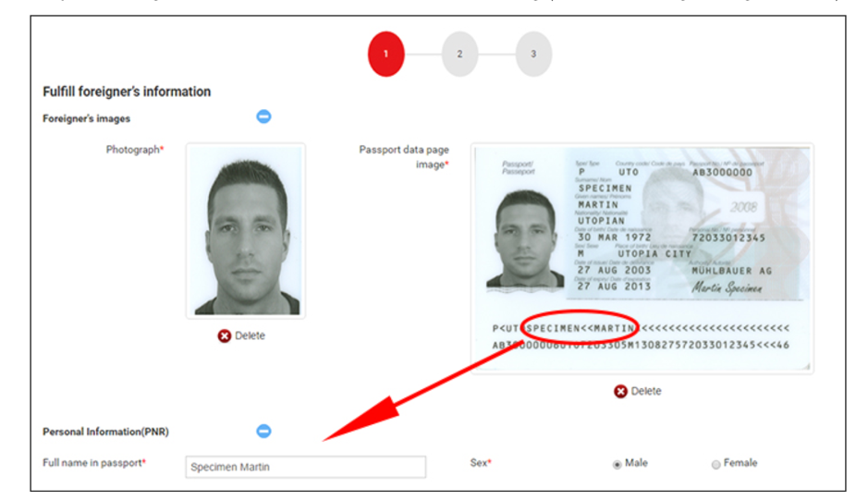This screenshot has height=500, width=868.
Task: Click the red X under passport image
Action: 620,392
